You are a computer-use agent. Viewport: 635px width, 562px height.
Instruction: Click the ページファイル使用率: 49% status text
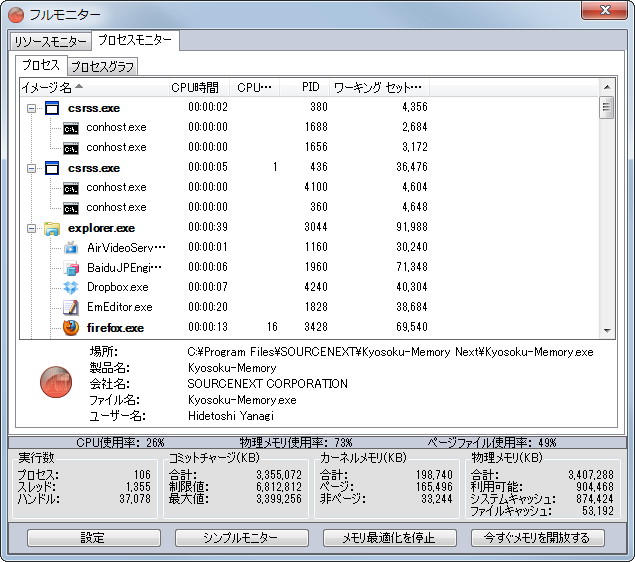click(x=492, y=443)
